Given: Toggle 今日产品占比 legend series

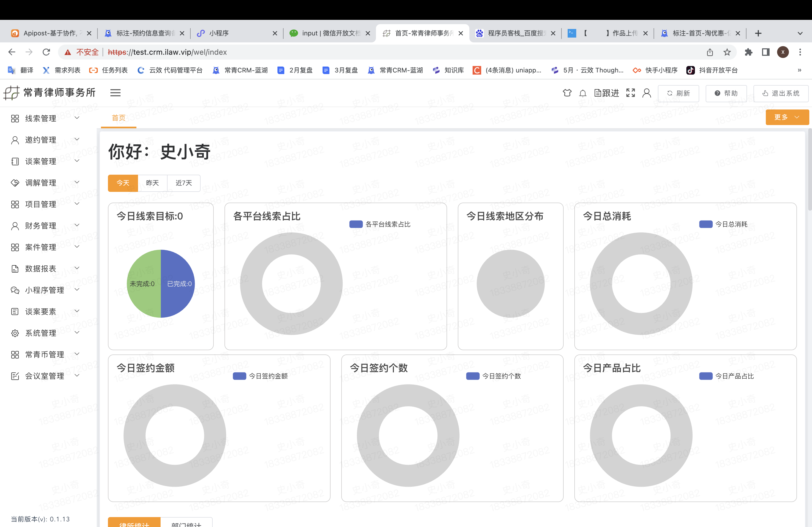Looking at the screenshot, I should pyautogui.click(x=726, y=376).
